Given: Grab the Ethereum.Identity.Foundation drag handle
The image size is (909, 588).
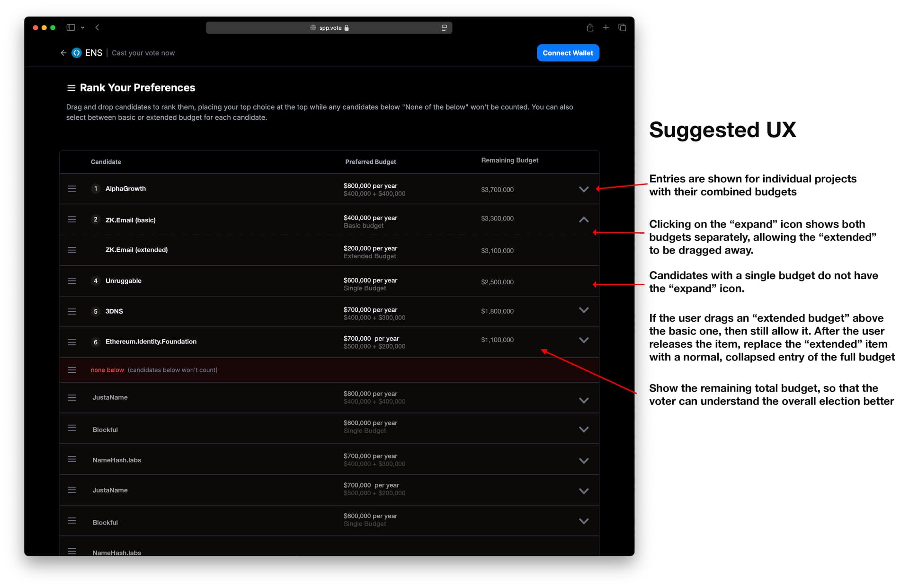Looking at the screenshot, I should [x=72, y=342].
